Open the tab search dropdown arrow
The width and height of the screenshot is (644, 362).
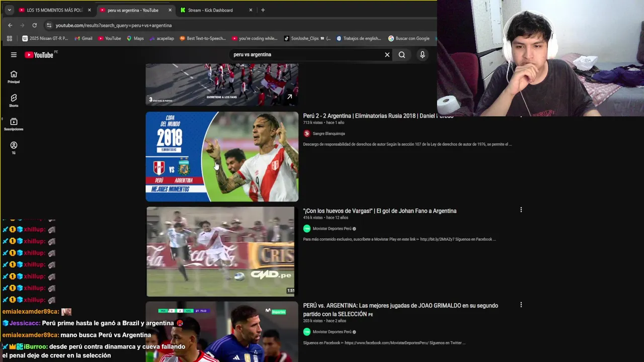click(9, 10)
